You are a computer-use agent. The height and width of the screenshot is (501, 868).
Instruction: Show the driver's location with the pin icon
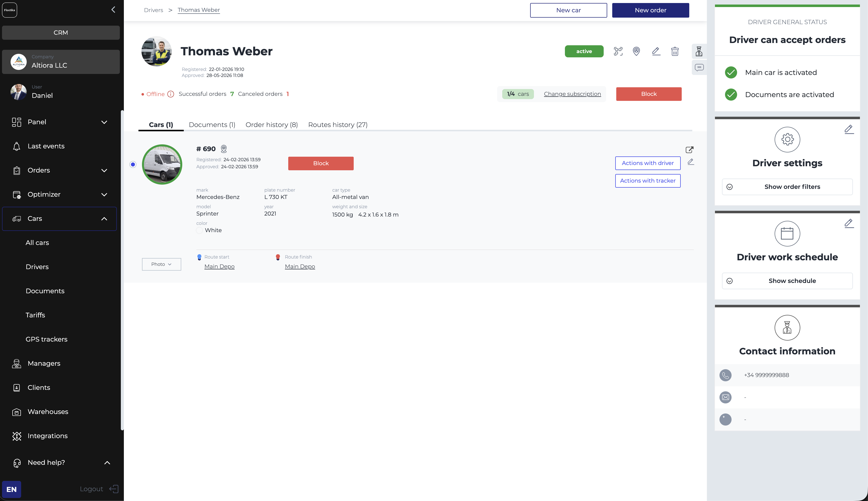click(636, 51)
